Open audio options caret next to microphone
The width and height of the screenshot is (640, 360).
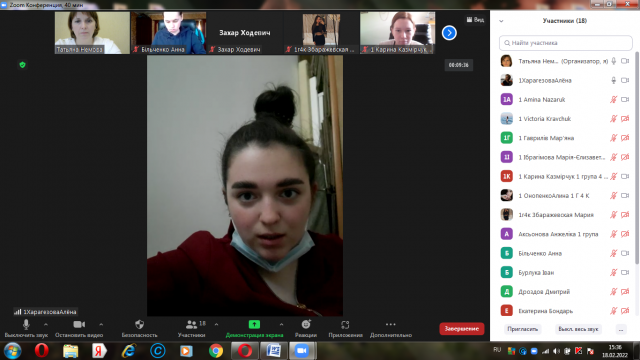pyautogui.click(x=46, y=324)
